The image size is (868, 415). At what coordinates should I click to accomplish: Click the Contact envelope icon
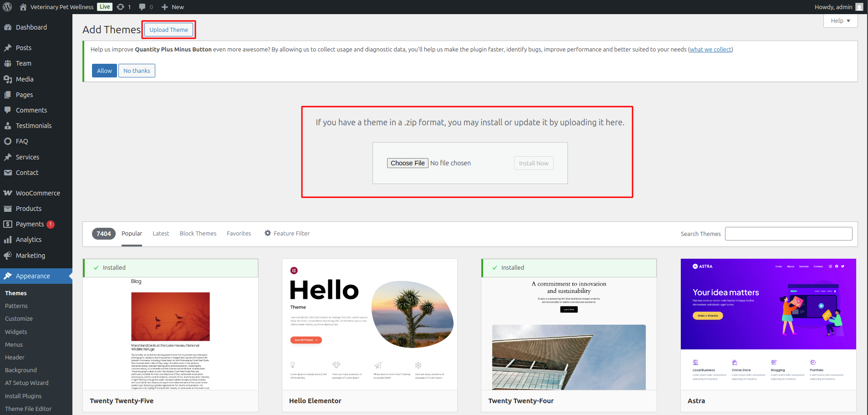coord(8,173)
